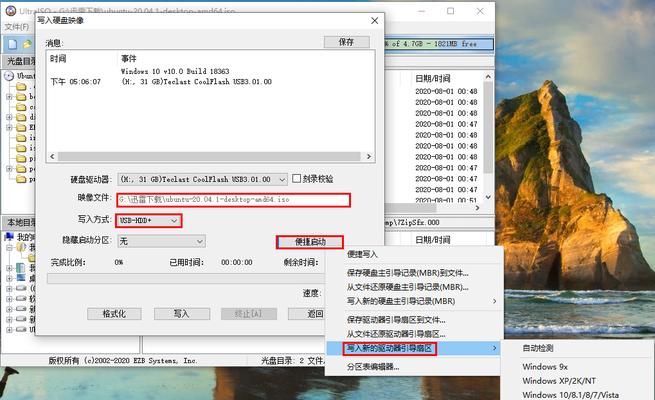Screen dimensions: 655x400
Task: Choose 从文件还原驱动器引导扇区
Action: coord(396,334)
